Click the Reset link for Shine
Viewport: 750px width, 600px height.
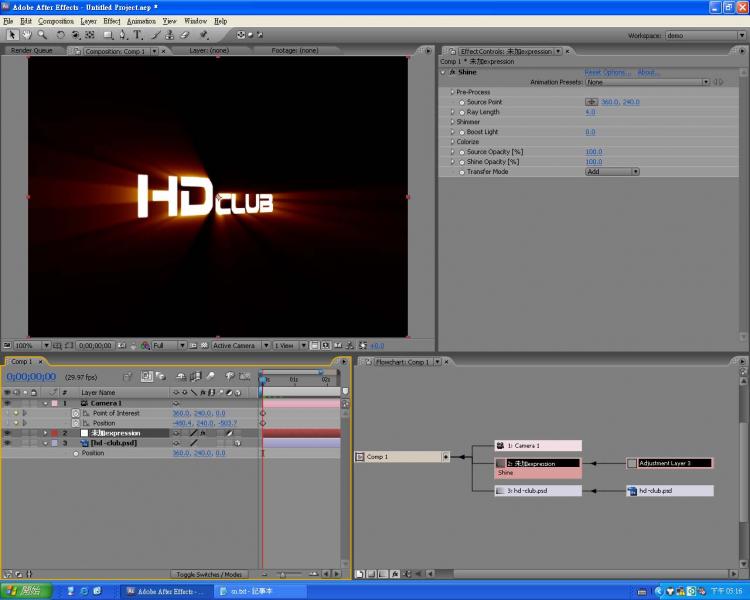(x=594, y=72)
